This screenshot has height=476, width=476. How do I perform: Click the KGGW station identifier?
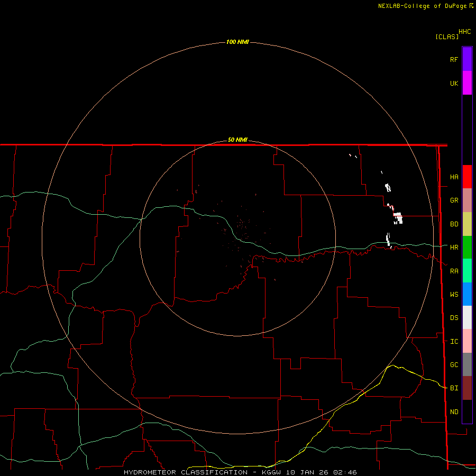coord(271,472)
